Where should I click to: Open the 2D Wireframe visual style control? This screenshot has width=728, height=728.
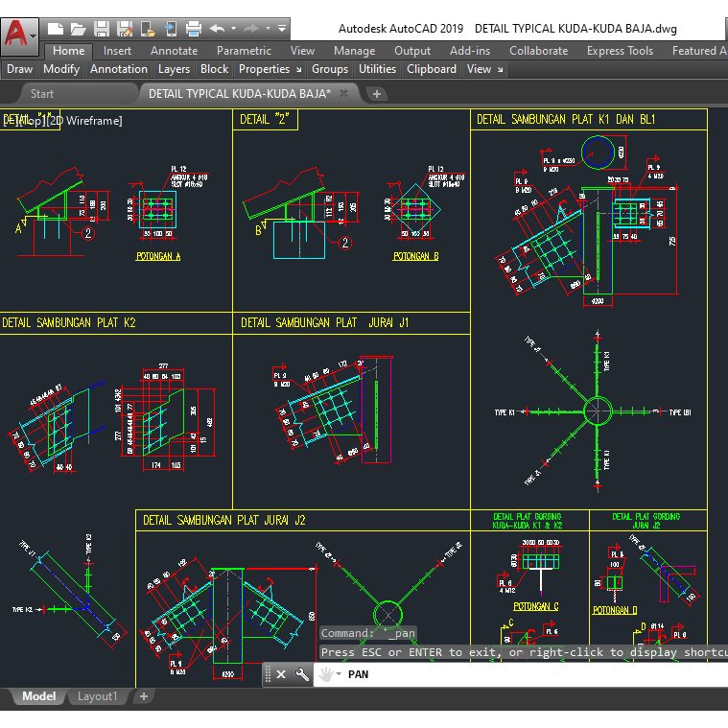[84, 121]
